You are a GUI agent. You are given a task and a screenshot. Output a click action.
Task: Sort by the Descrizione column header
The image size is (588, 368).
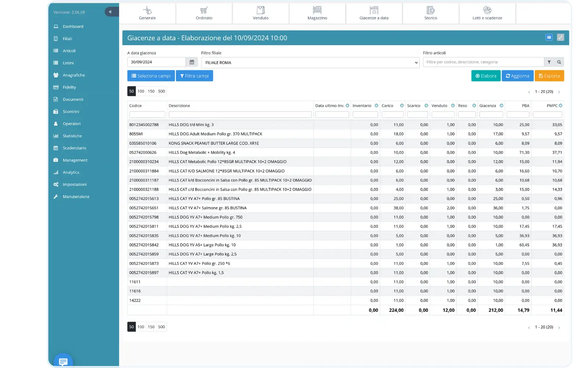[x=179, y=106]
